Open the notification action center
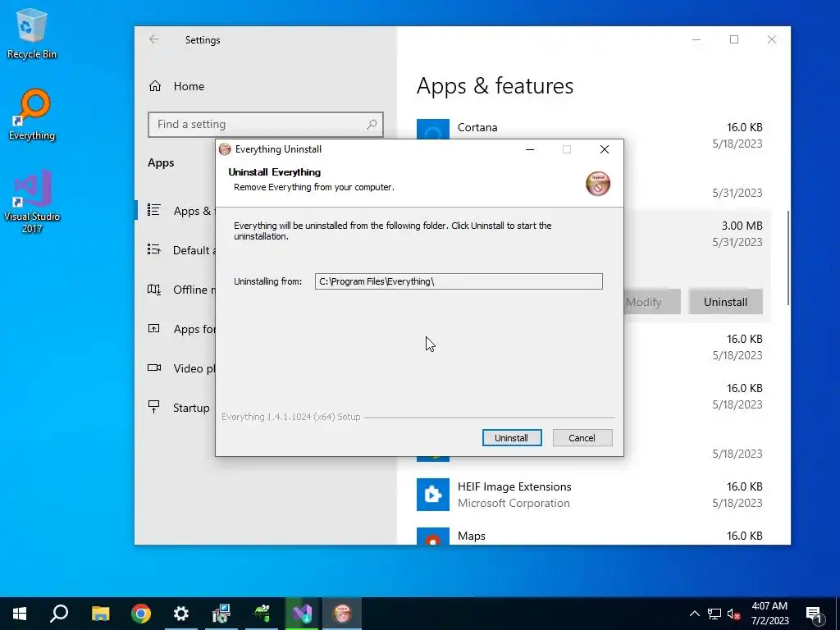 click(814, 614)
